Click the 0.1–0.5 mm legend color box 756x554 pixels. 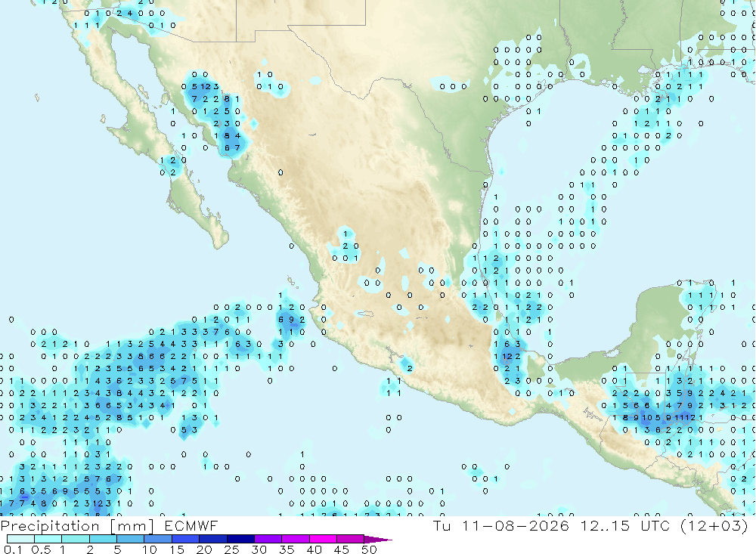click(20, 539)
